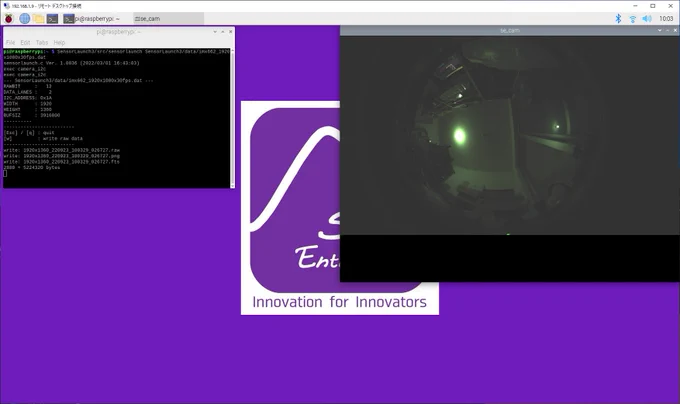Image resolution: width=680 pixels, height=404 pixels.
Task: Open the Bluetooth tray menu
Action: pos(618,19)
